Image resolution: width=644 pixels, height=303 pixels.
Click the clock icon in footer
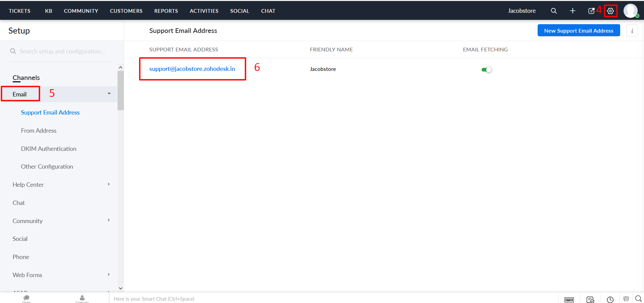tap(610, 299)
